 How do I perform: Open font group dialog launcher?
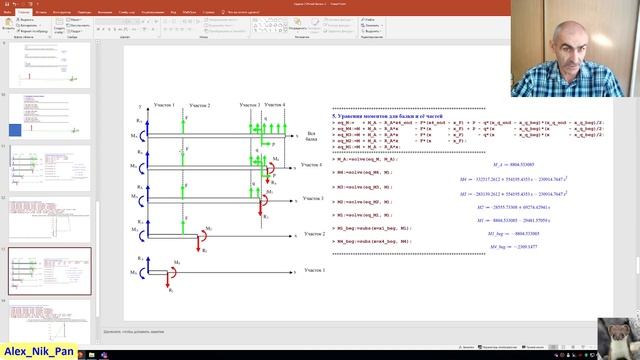(158, 37)
